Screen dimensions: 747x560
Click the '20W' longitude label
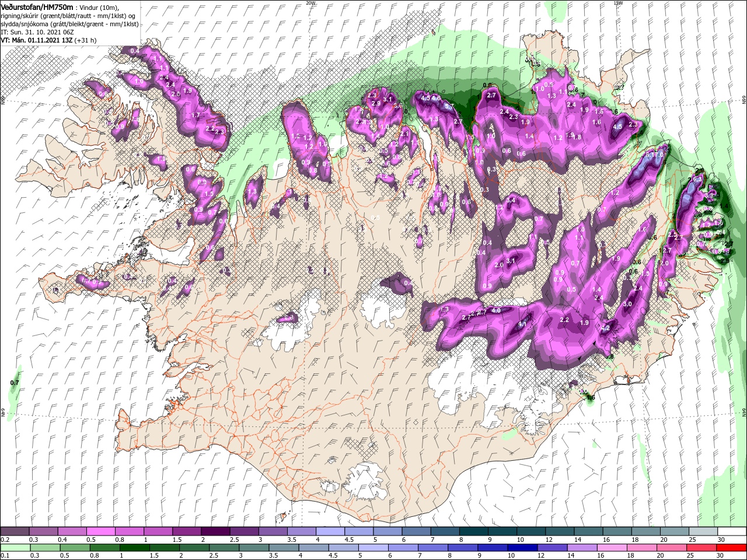tap(310, 3)
